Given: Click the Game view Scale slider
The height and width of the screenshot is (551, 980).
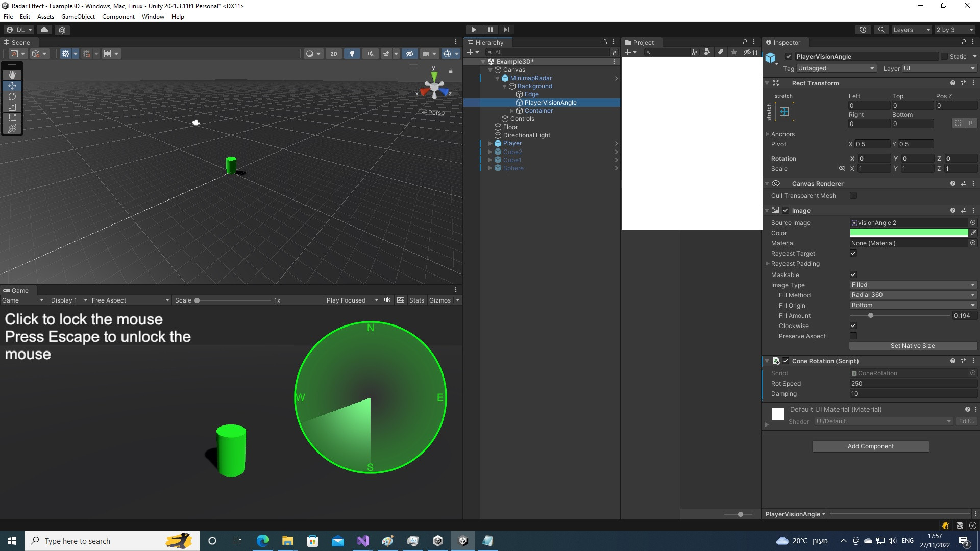Looking at the screenshot, I should pyautogui.click(x=233, y=300).
